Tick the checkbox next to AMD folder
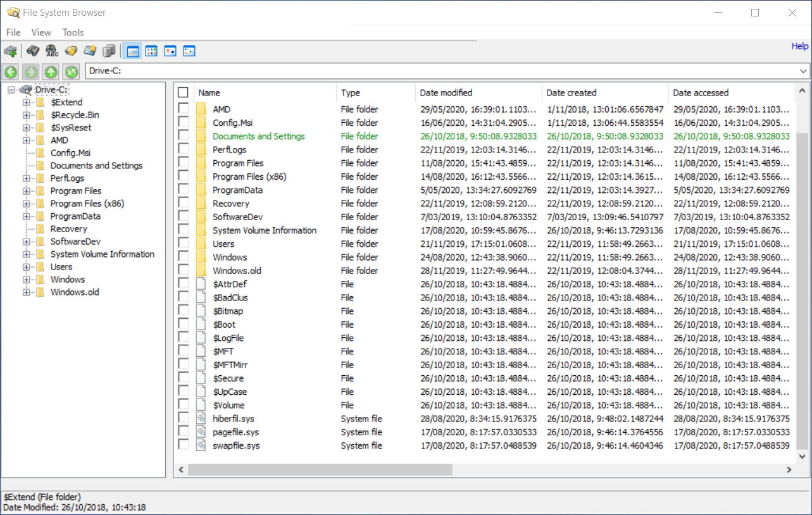Screen dimensions: 812x515 click(184, 109)
